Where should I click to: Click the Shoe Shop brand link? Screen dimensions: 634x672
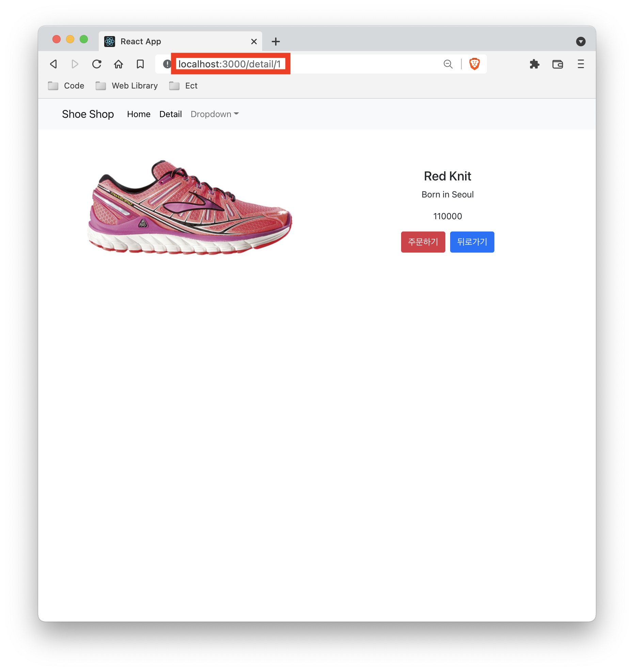[x=88, y=114]
